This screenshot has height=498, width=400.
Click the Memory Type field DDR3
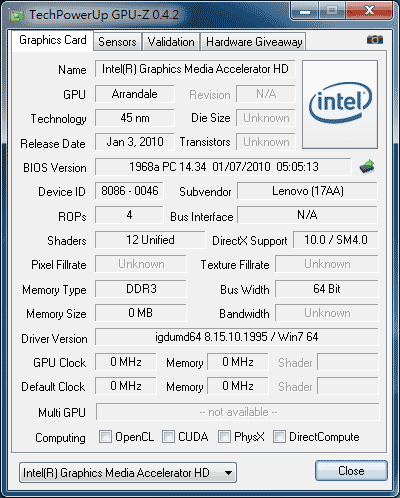[141, 289]
